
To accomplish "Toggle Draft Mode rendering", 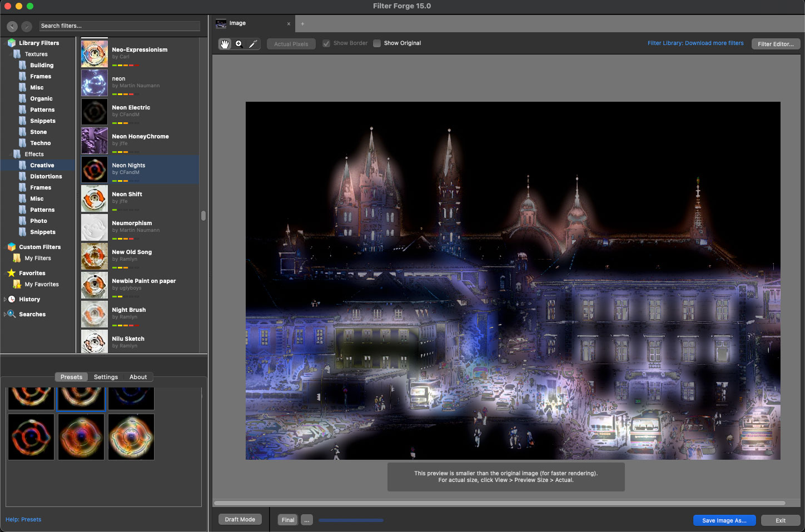I will pos(240,520).
